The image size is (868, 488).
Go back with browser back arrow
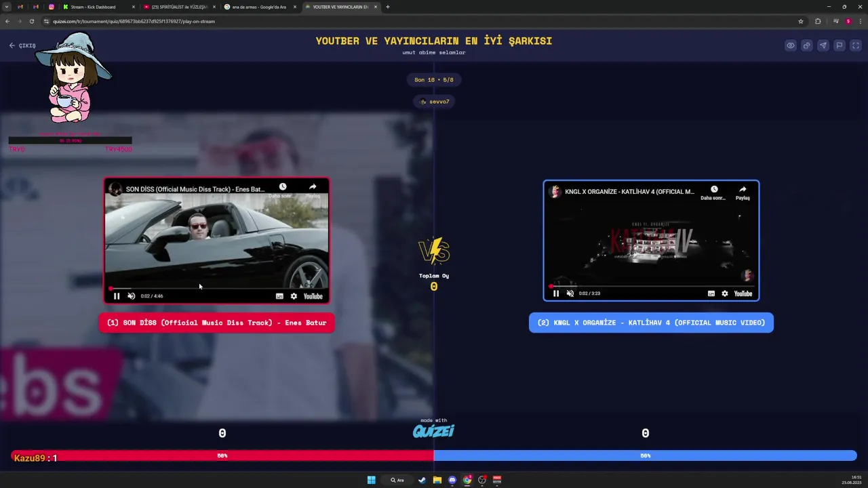pos(7,21)
